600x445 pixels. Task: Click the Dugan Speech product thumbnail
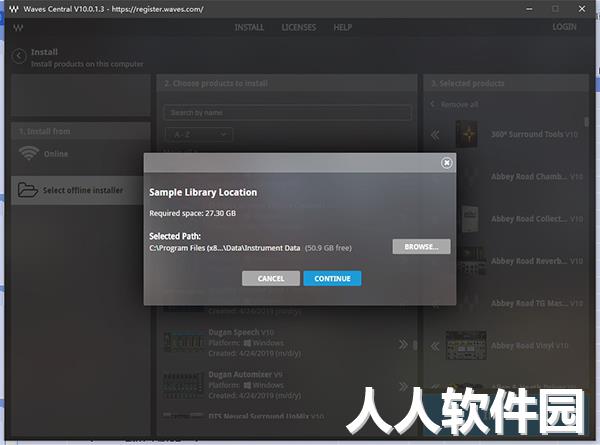point(184,342)
